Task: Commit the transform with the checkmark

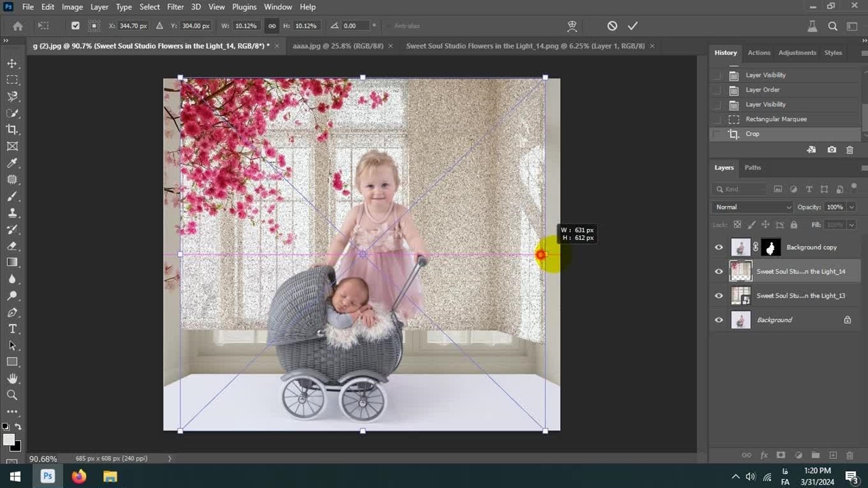Action: tap(633, 26)
